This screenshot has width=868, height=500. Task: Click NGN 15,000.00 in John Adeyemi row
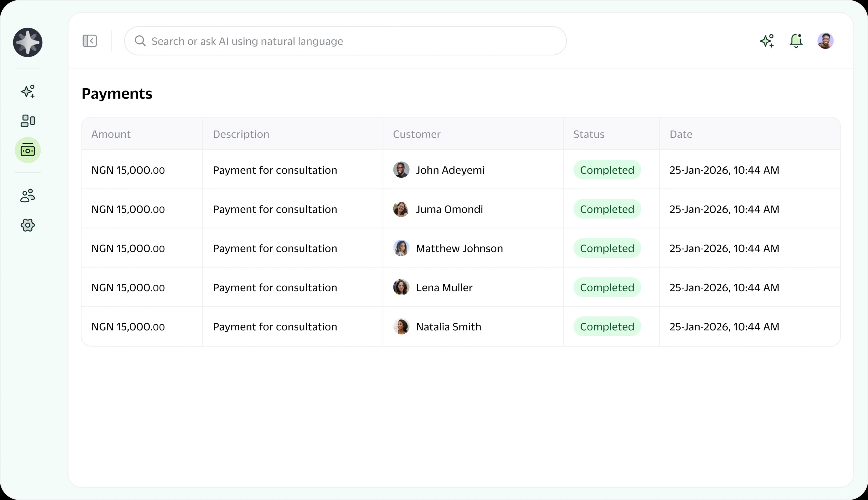[128, 170]
